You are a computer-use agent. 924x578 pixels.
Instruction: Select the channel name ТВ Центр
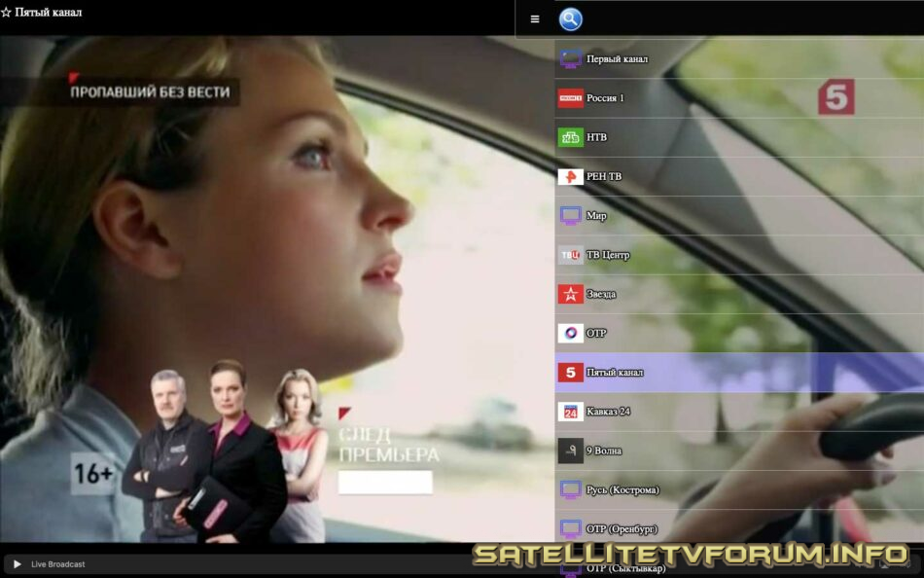[608, 255]
